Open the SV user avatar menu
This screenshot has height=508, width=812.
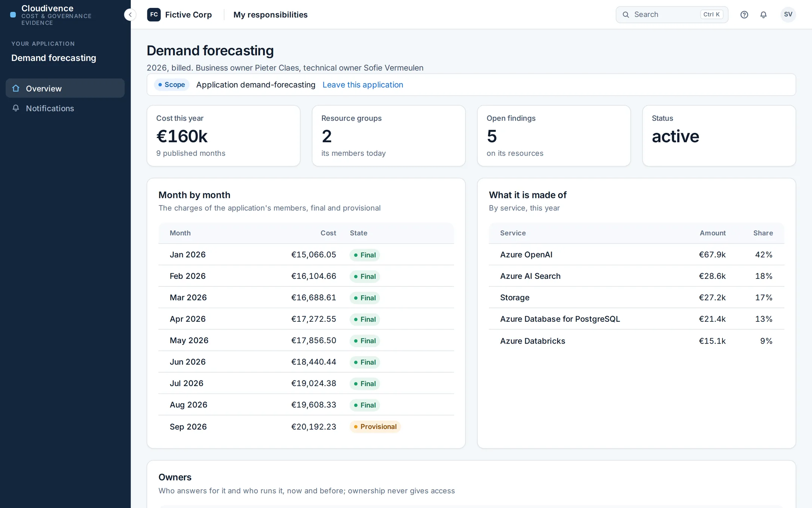[x=788, y=15]
